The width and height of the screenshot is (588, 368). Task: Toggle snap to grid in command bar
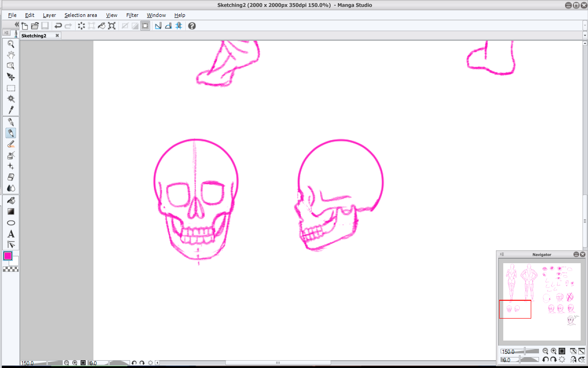179,26
